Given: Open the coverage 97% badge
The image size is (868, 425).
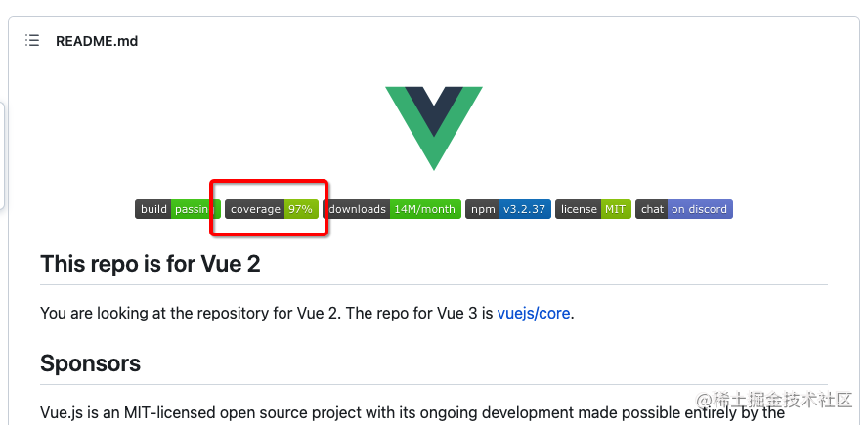Looking at the screenshot, I should click(x=272, y=209).
